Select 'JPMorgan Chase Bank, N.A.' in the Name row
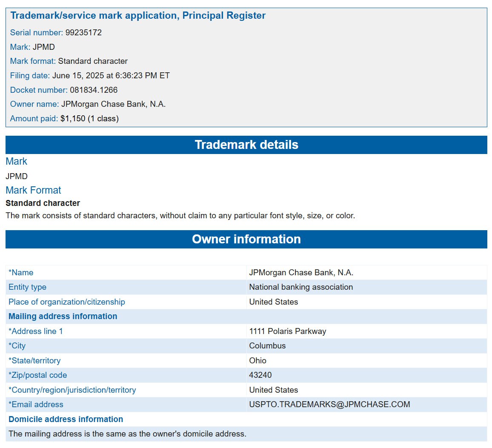Image resolution: width=492 pixels, height=448 pixels. (301, 273)
